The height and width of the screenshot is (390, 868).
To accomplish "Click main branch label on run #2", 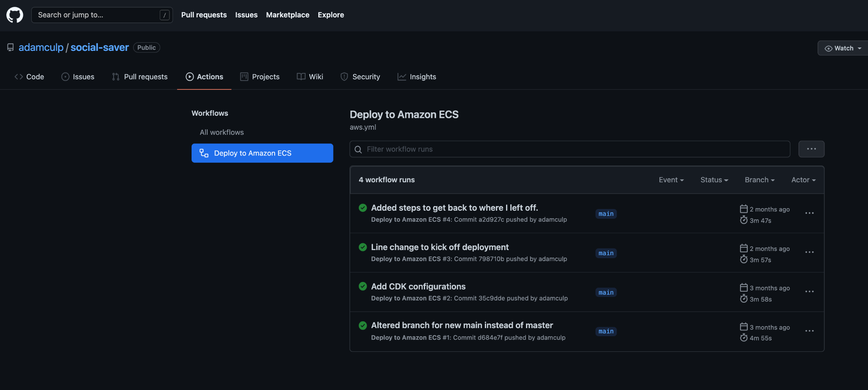I will click(x=606, y=292).
